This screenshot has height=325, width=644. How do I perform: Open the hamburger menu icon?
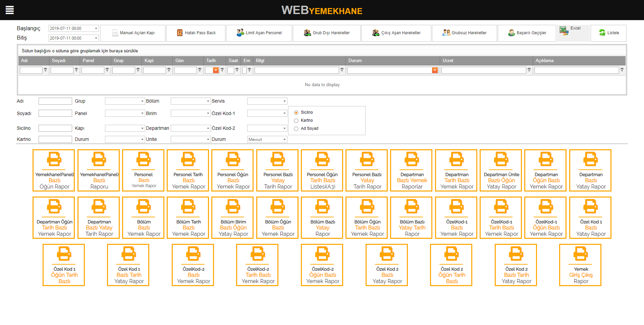[10, 10]
